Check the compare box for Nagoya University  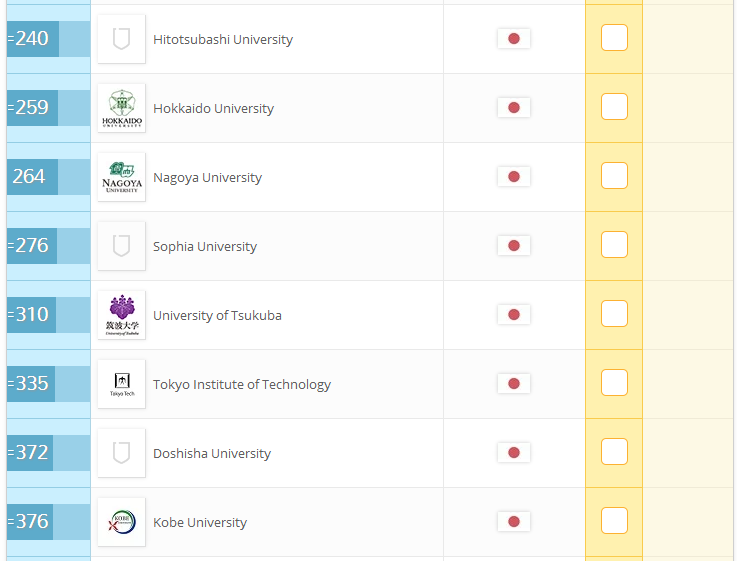click(614, 176)
